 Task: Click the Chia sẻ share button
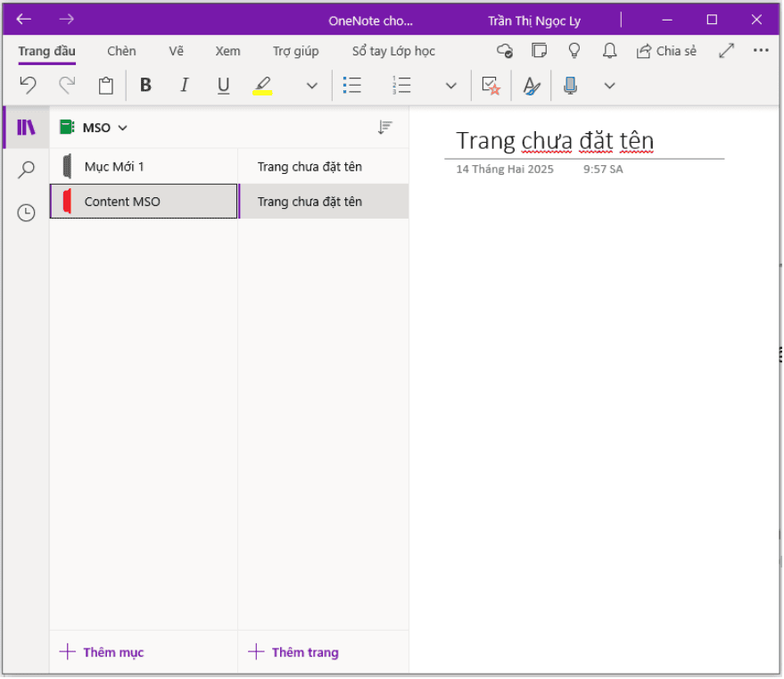[x=666, y=52]
